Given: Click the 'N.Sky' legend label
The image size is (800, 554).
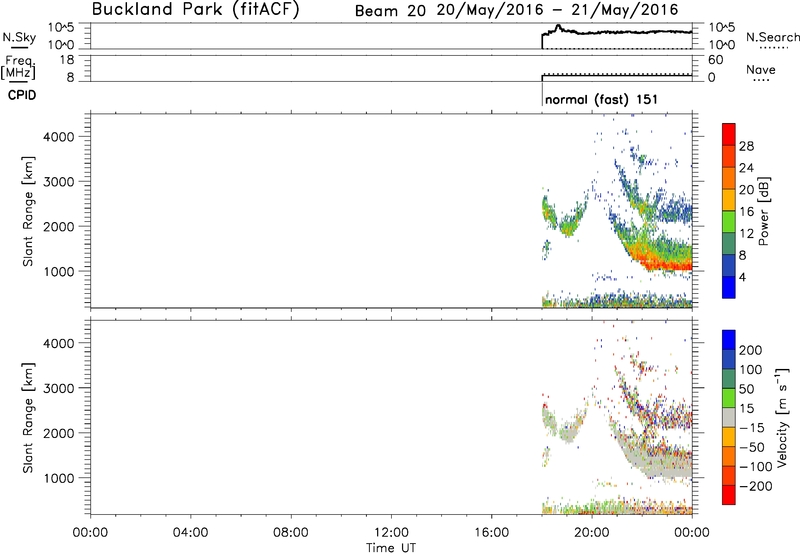Looking at the screenshot, I should 19,37.
